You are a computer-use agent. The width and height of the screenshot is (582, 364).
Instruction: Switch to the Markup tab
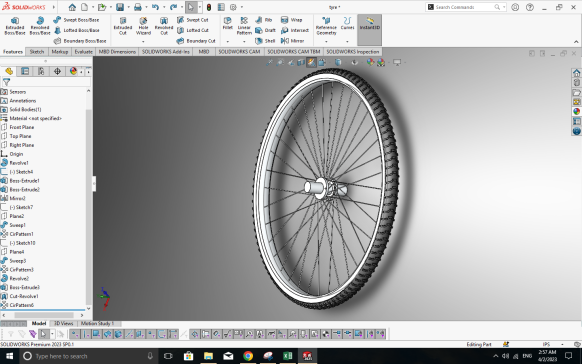(60, 52)
